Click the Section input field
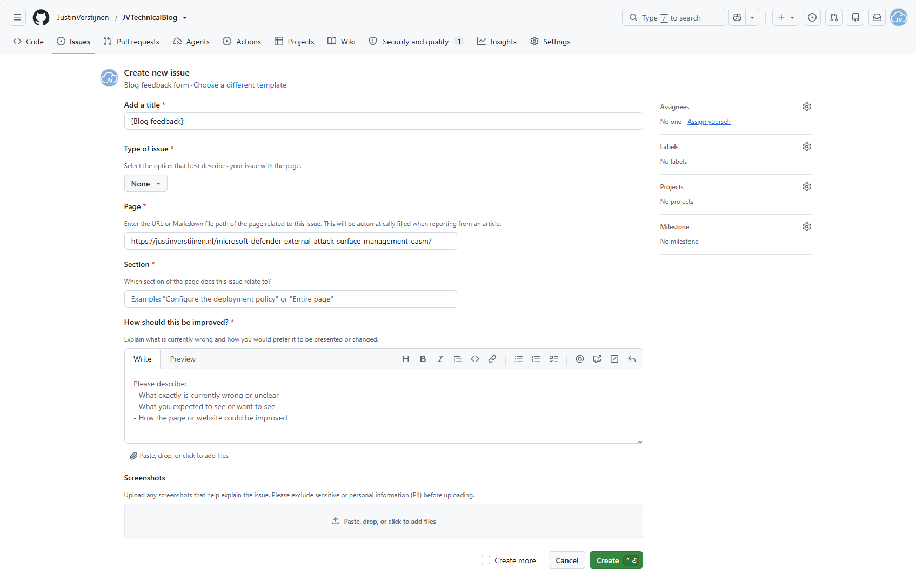Screen dimensions: 916x588 [290, 299]
